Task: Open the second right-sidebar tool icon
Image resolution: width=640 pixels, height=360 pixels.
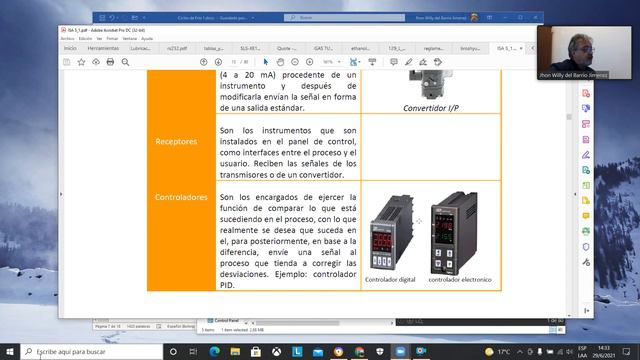Action: click(x=586, y=109)
